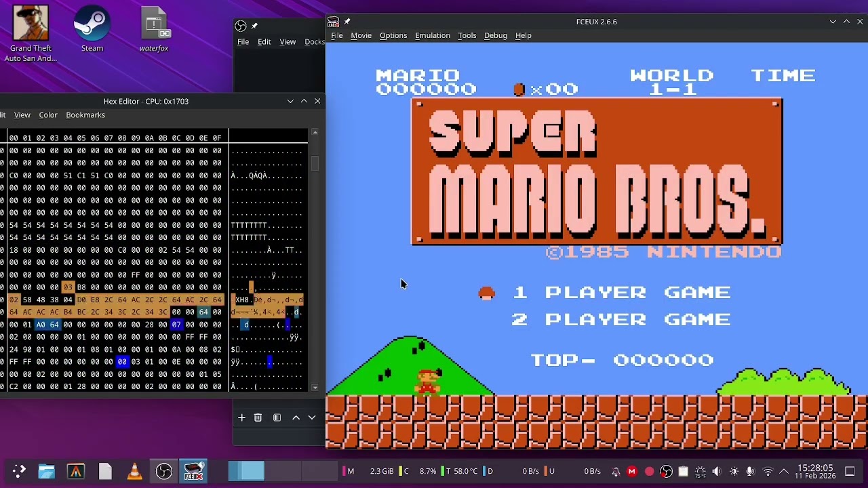Open the volume control in the tray

(717, 471)
